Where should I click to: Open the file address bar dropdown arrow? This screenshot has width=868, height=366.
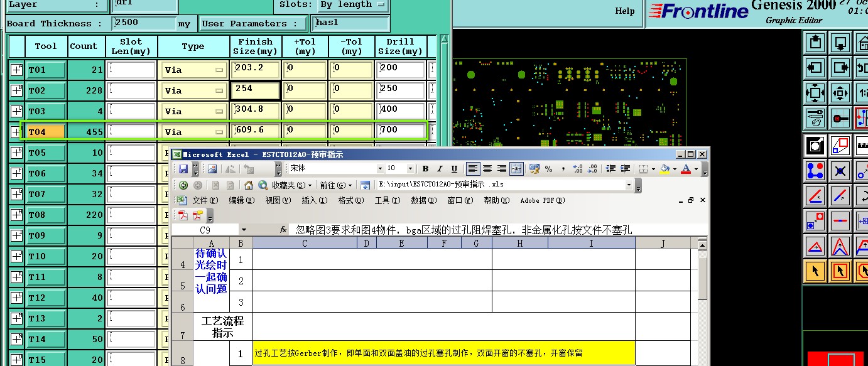point(629,185)
